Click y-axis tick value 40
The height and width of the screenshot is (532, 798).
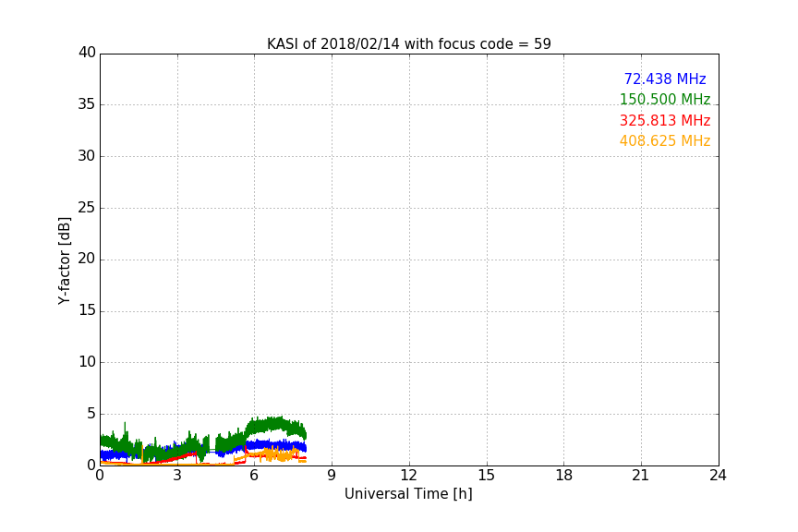(x=87, y=53)
